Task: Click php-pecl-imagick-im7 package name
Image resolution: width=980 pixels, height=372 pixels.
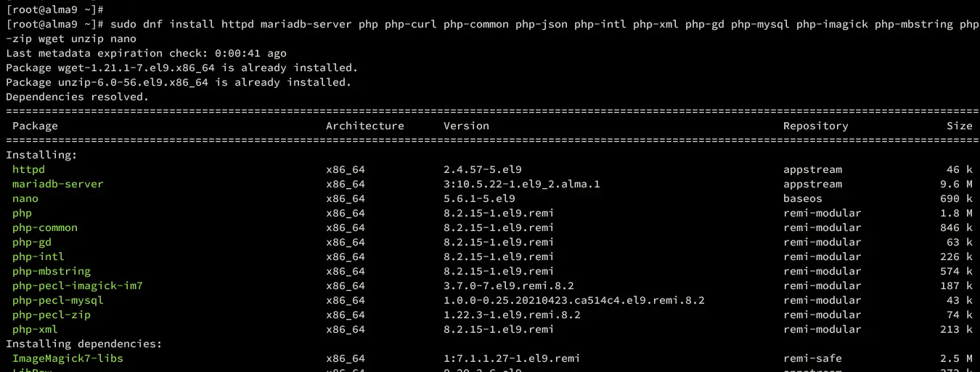Action: click(x=78, y=286)
